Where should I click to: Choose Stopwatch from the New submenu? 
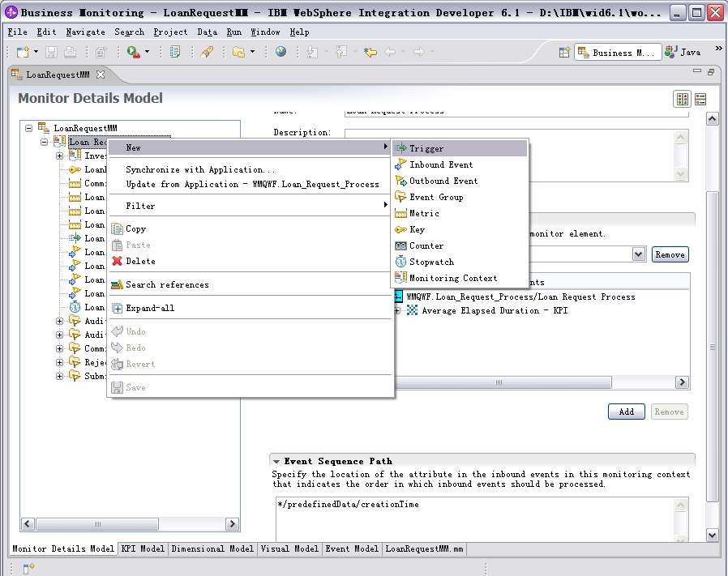(x=460, y=262)
